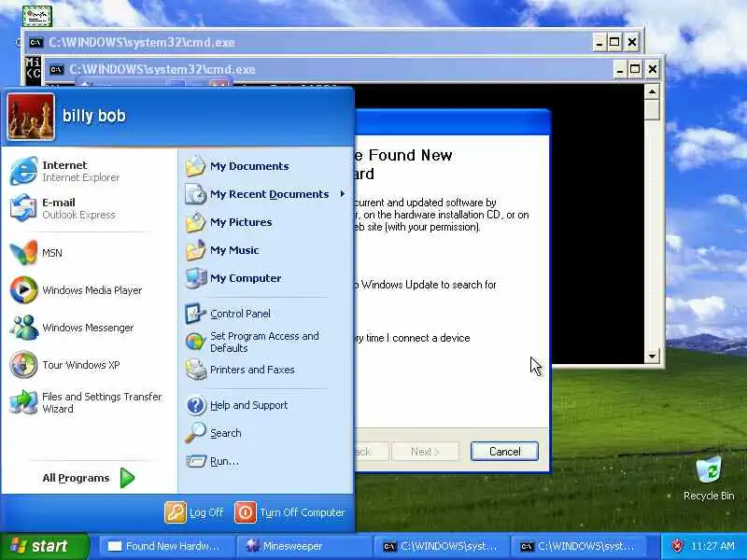Minimize the front cmd.exe window
747x560 pixels.
[619, 69]
